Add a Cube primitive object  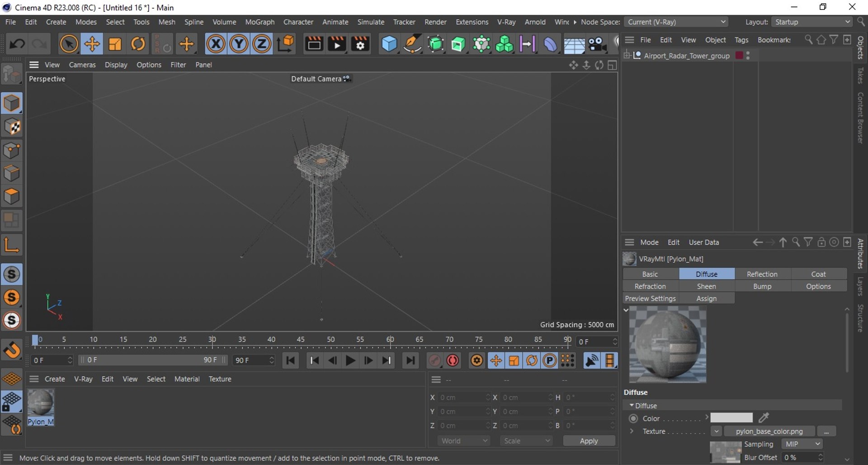[389, 44]
